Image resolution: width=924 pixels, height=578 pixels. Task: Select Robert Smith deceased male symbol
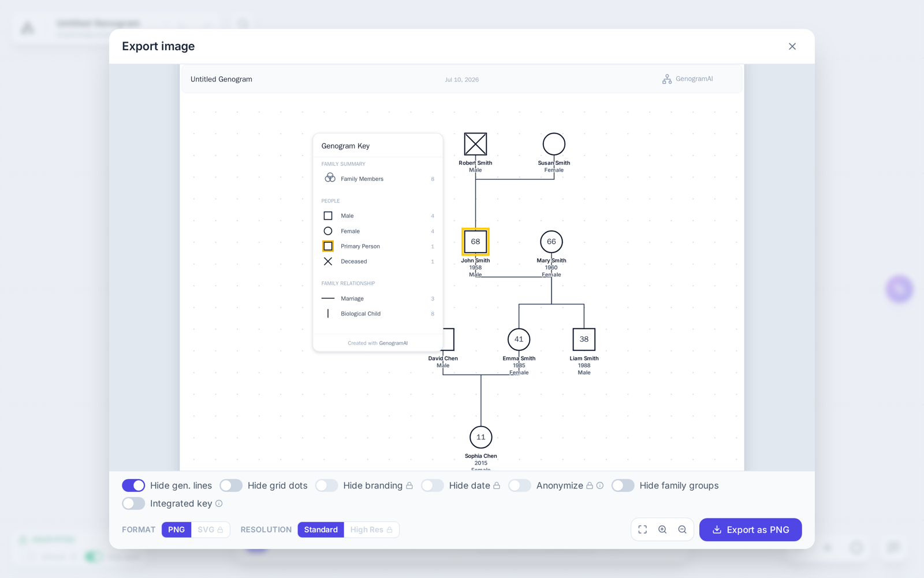(x=475, y=144)
